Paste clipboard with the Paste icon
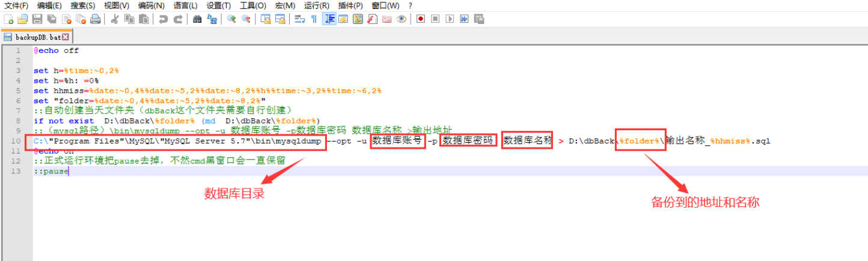The height and width of the screenshot is (261, 868). 144,19
